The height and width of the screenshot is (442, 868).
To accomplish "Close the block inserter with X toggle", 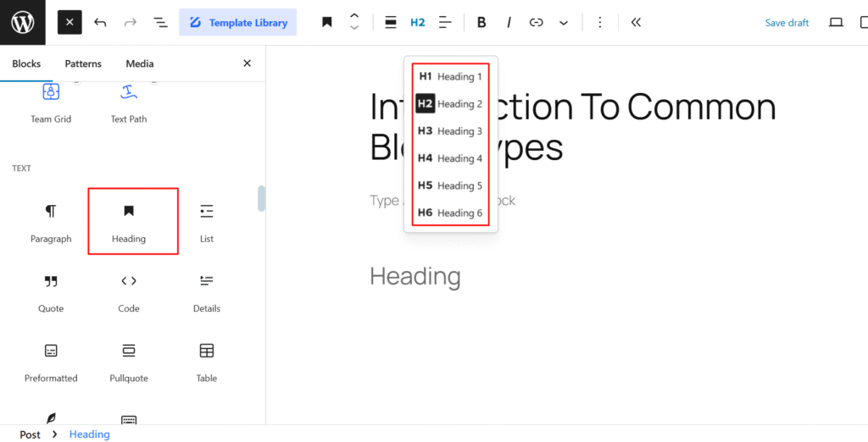I will point(70,23).
